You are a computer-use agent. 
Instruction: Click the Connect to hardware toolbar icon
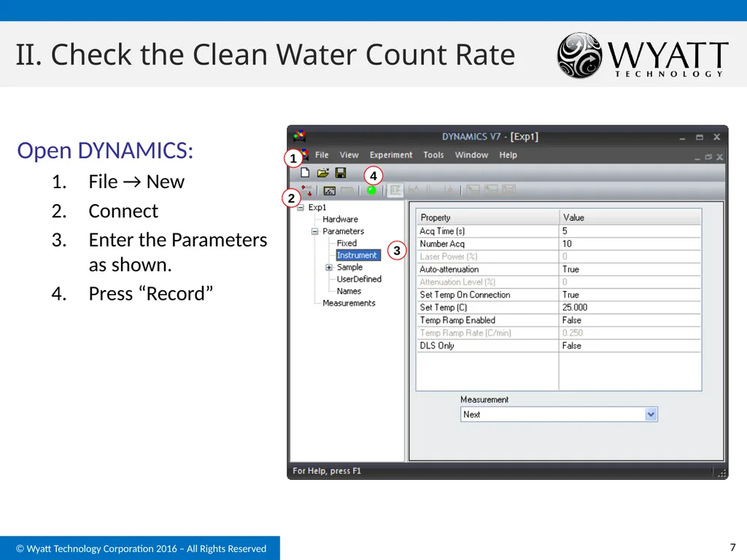pyautogui.click(x=306, y=190)
